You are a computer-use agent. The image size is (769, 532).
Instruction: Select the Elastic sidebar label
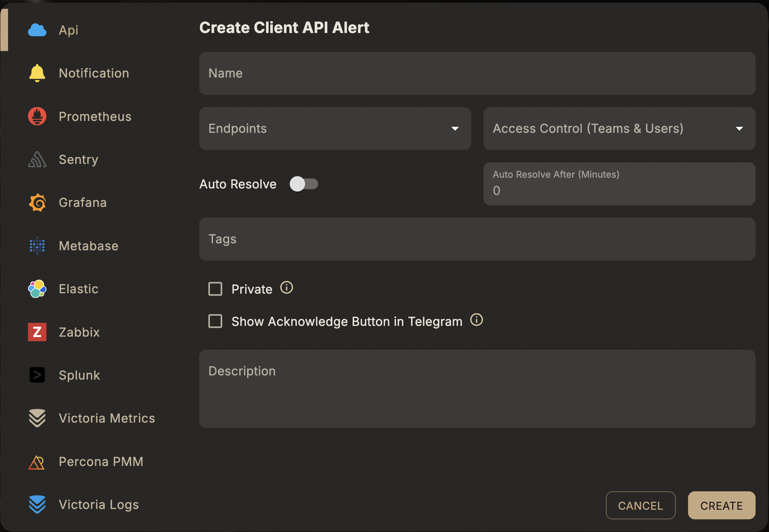[79, 289]
